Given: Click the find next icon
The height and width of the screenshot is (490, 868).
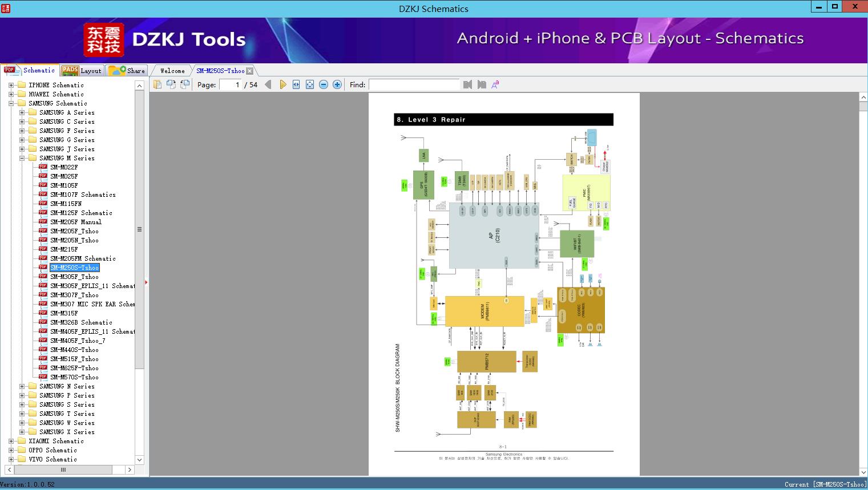Looking at the screenshot, I should 482,84.
